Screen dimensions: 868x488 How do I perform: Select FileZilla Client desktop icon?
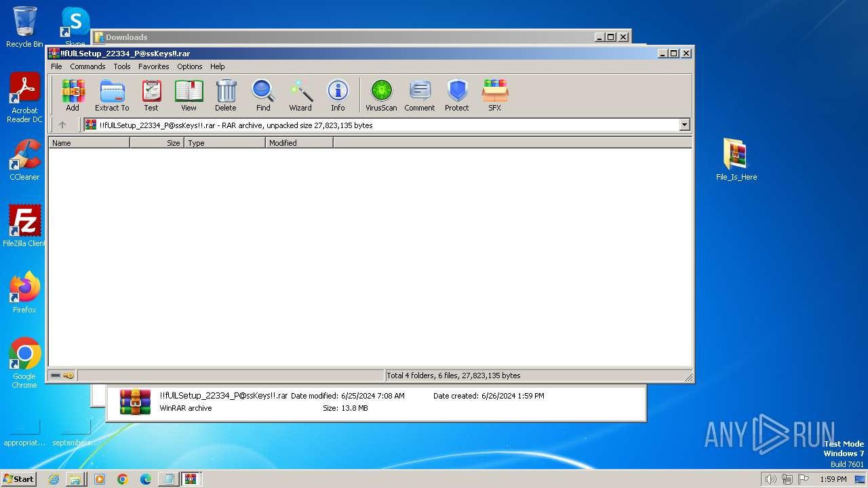[x=24, y=226]
